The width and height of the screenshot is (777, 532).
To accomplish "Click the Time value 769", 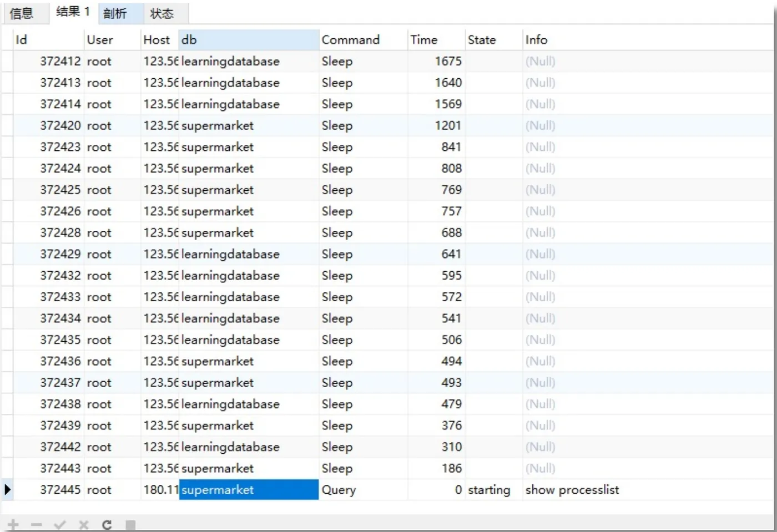I will pyautogui.click(x=451, y=190).
